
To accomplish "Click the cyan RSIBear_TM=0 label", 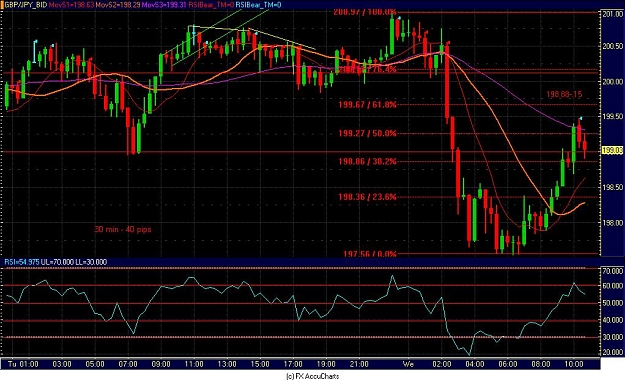I will (258, 5).
